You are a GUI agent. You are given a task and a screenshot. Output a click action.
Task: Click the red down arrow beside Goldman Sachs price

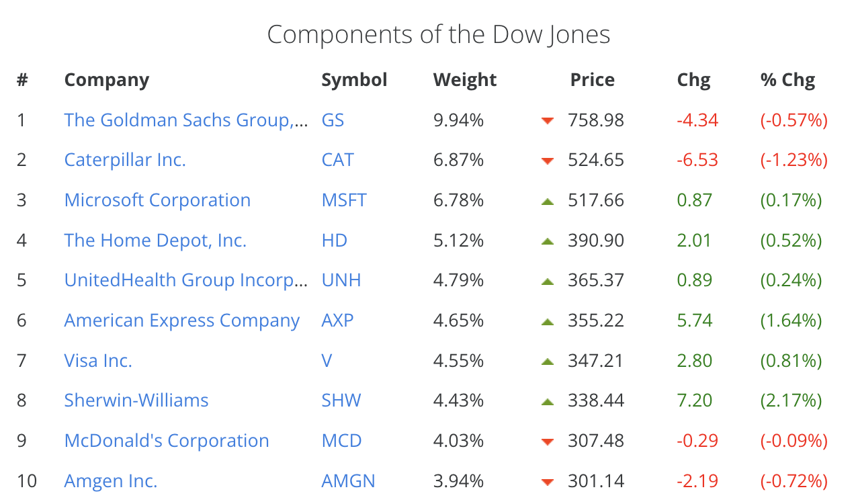(548, 121)
